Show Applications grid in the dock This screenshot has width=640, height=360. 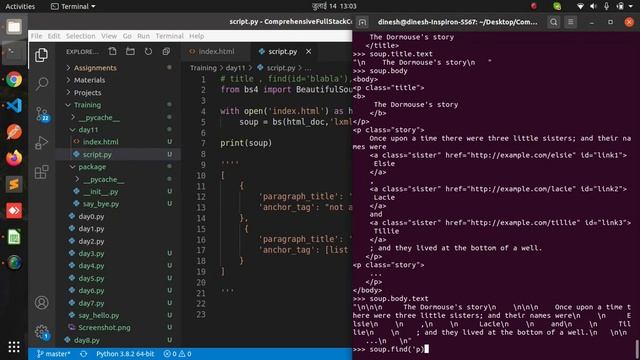coord(14,347)
